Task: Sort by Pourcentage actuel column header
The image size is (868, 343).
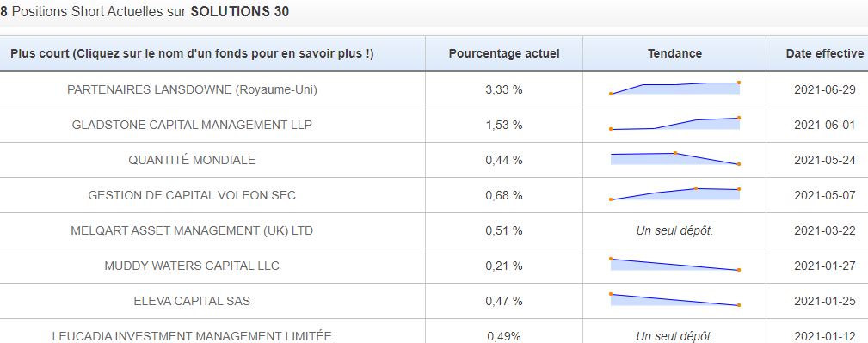Action: (x=504, y=53)
